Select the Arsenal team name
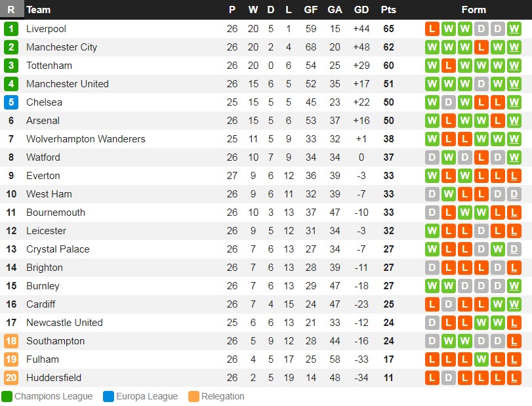 pyautogui.click(x=43, y=121)
